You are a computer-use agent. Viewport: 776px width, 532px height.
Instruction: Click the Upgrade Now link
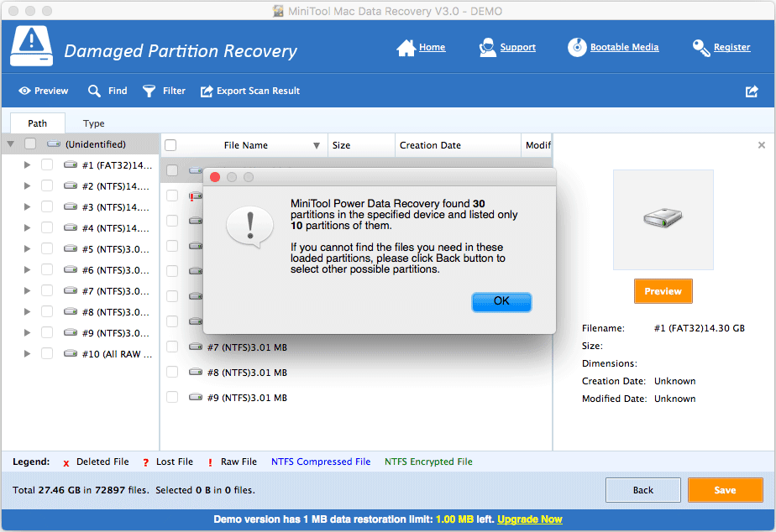click(x=529, y=519)
